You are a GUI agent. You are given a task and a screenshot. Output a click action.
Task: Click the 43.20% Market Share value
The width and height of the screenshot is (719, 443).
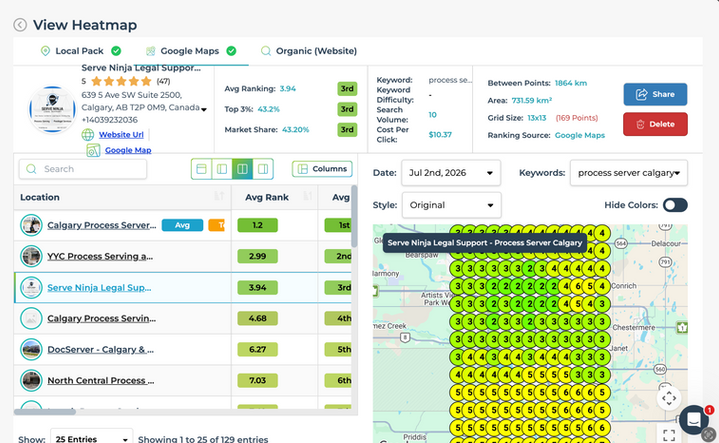point(295,130)
